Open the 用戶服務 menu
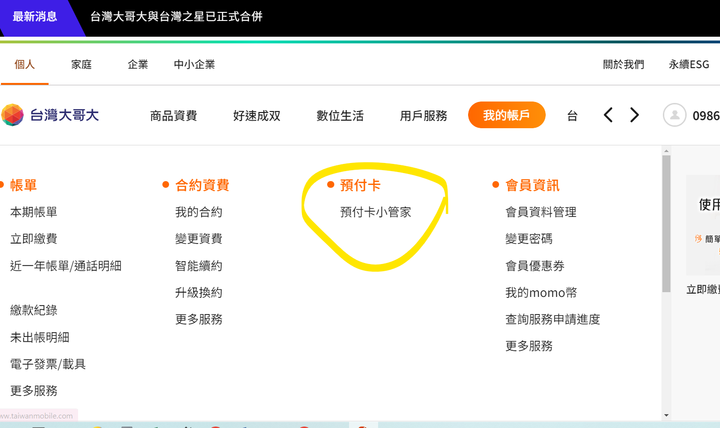Image resolution: width=720 pixels, height=428 pixels. tap(423, 115)
